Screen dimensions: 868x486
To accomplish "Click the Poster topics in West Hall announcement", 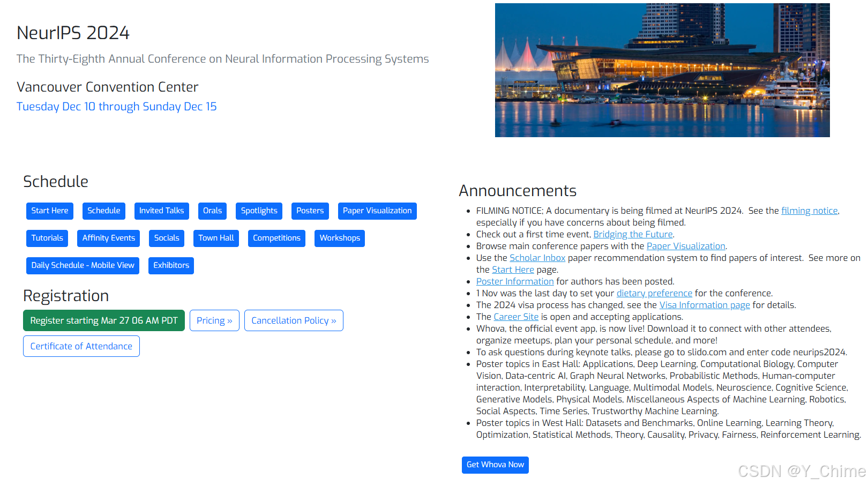I will 668,429.
